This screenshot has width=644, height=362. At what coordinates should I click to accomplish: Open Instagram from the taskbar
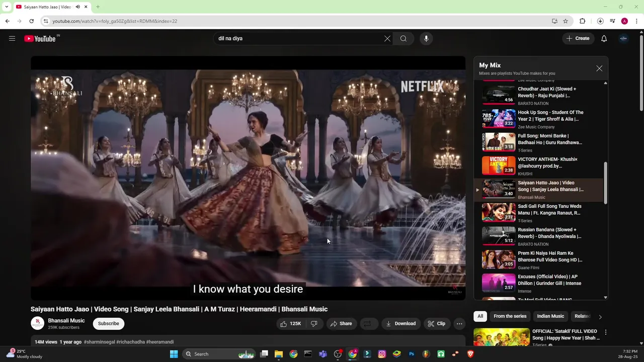point(382,354)
